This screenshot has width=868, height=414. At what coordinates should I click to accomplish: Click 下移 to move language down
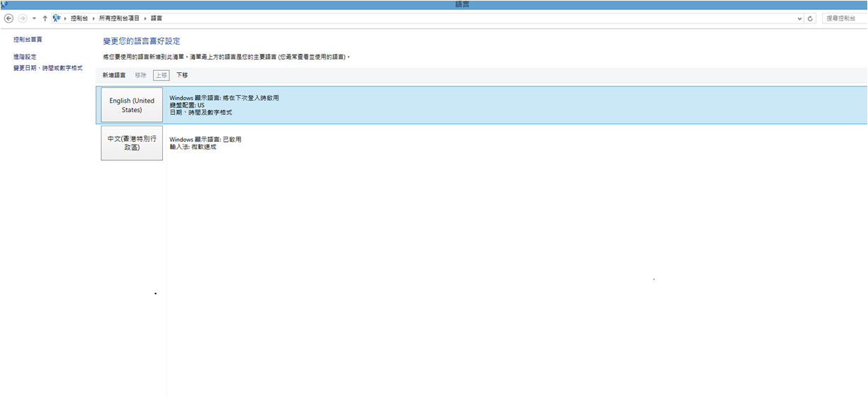tap(182, 75)
